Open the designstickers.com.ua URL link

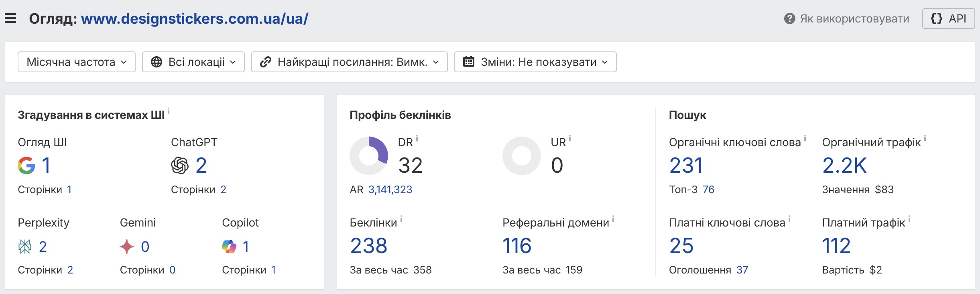point(195,19)
